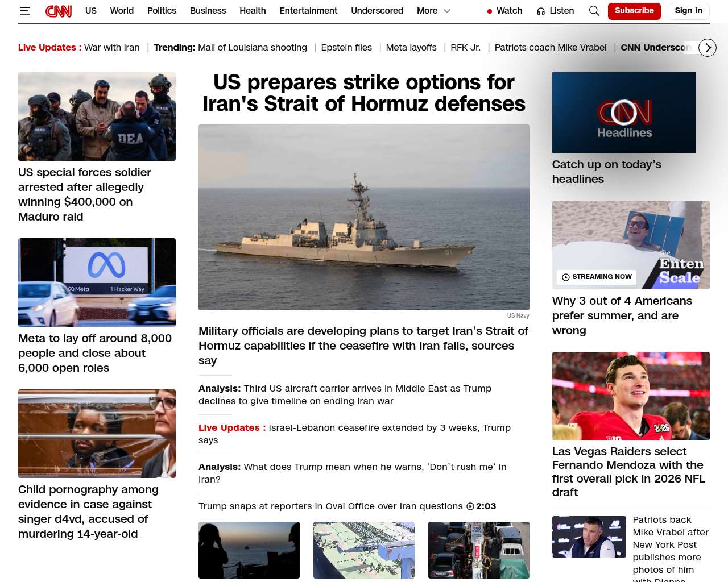
Task: Open trending Patriots coach Mike Vrabel
Action: coord(551,48)
